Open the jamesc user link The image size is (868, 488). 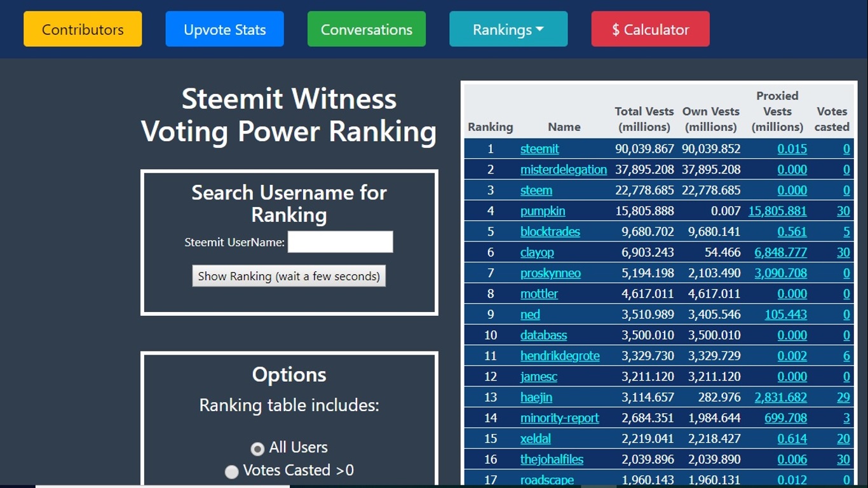pos(539,376)
